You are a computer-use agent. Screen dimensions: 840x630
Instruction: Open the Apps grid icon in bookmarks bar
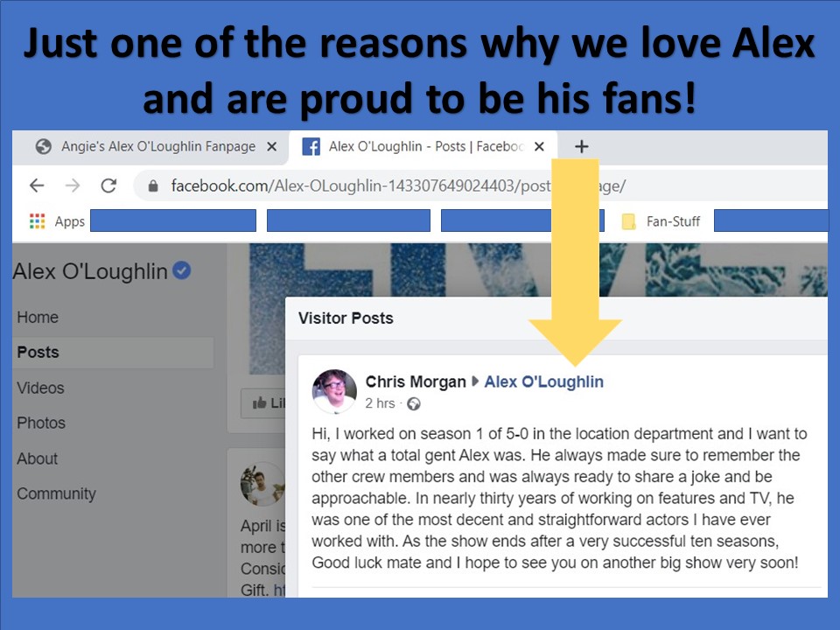pyautogui.click(x=37, y=220)
